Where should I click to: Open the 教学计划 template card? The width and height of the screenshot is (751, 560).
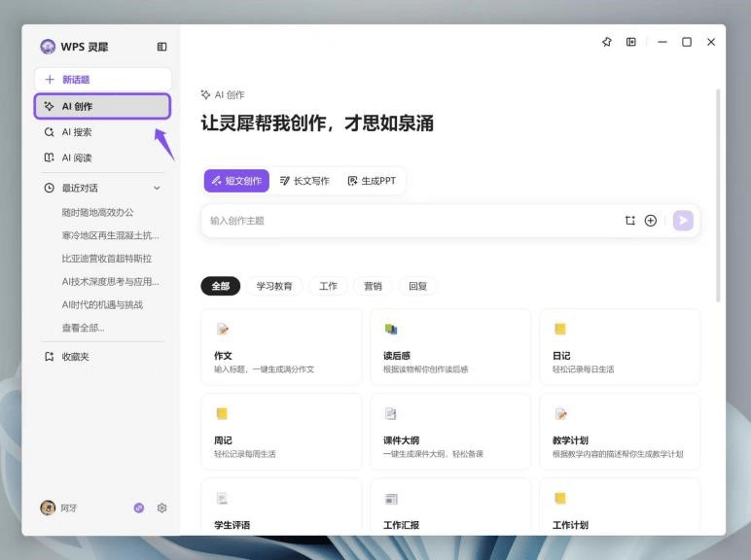pos(620,432)
